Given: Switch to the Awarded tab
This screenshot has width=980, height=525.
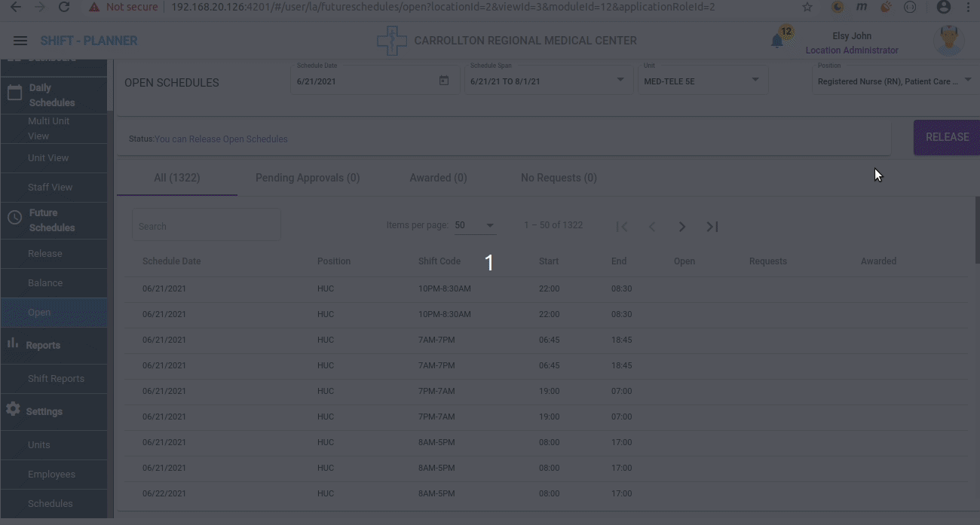Looking at the screenshot, I should [x=438, y=178].
